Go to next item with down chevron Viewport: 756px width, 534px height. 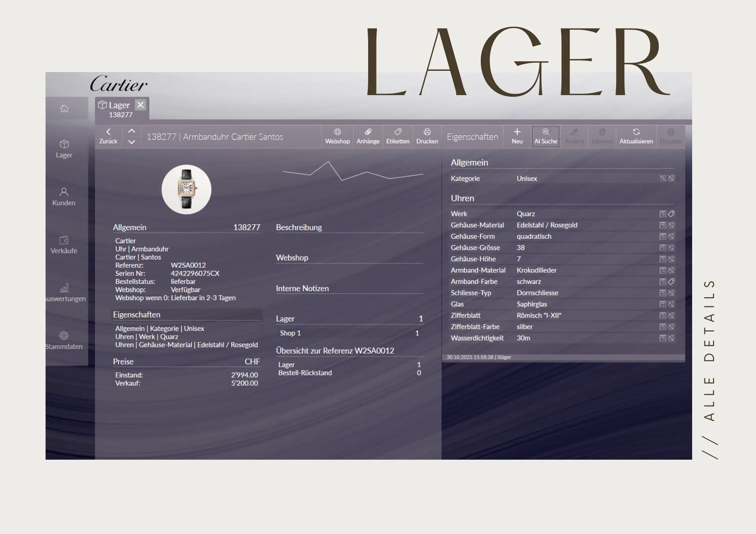pyautogui.click(x=132, y=142)
